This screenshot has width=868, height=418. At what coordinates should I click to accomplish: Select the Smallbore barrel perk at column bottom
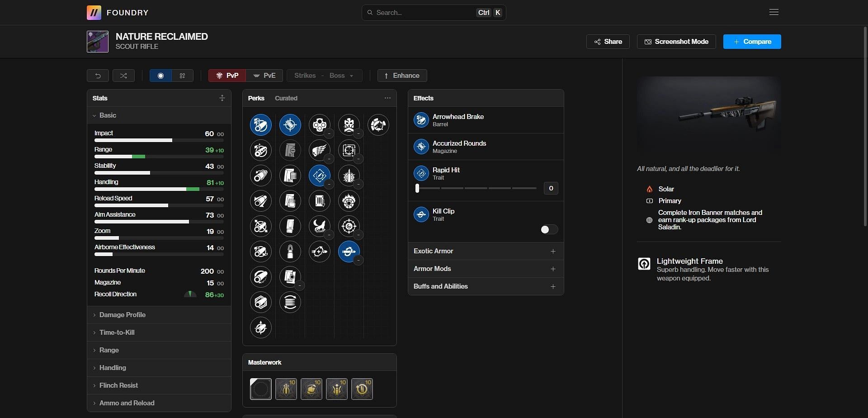[261, 328]
